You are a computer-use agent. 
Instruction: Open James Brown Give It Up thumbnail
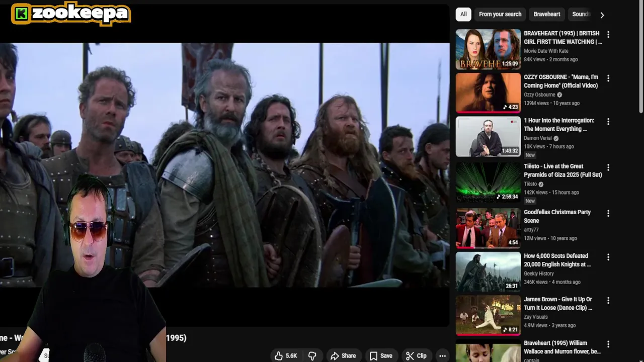[x=488, y=315]
